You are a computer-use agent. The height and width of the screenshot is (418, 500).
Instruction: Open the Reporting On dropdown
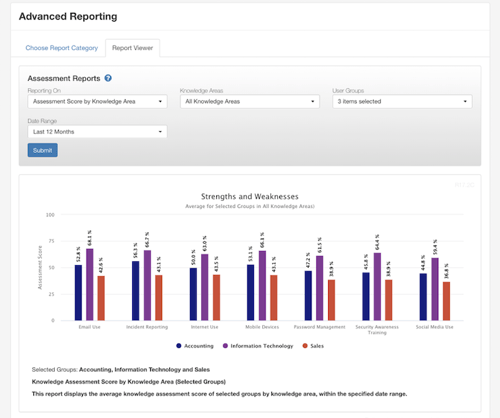[x=97, y=101]
